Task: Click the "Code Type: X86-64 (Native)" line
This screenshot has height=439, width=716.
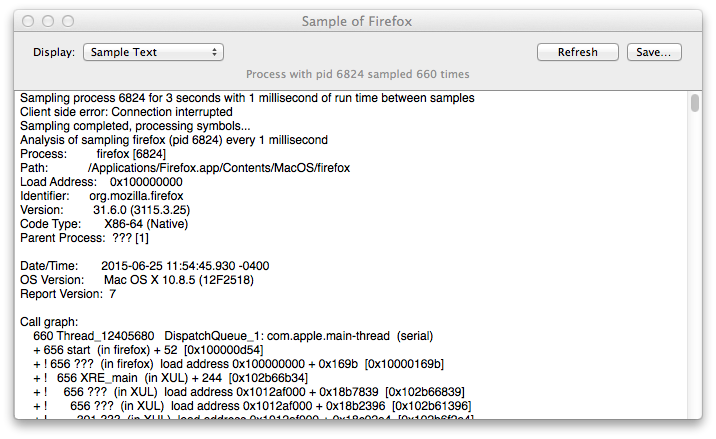Action: point(104,224)
